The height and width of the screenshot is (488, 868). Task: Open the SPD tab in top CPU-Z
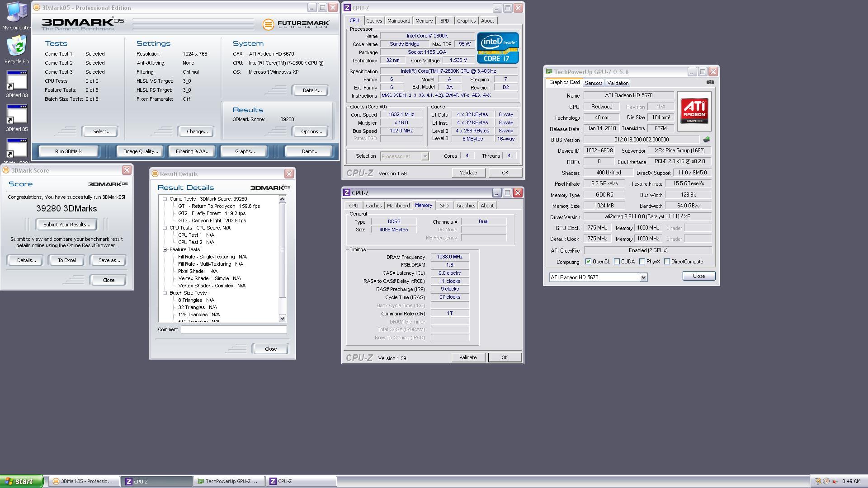(445, 21)
